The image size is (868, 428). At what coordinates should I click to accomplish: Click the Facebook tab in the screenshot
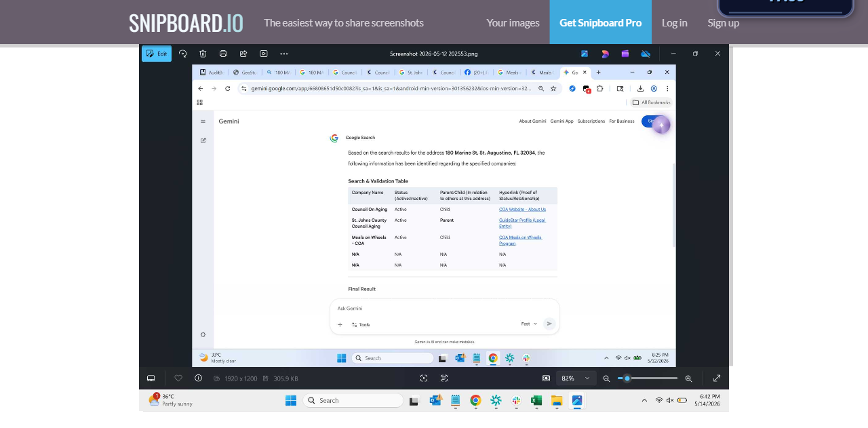477,72
